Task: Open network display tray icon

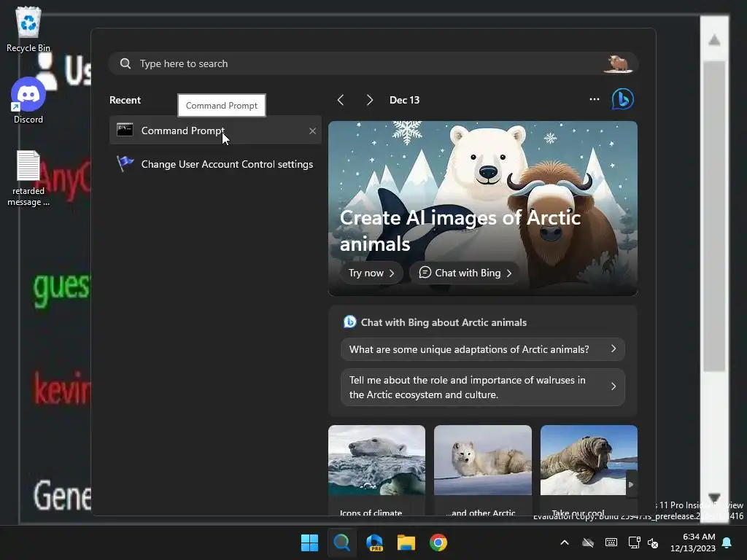Action: pos(634,542)
